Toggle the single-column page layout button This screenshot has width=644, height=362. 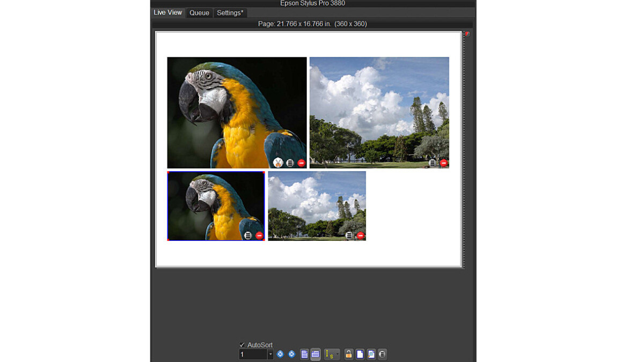[x=304, y=354]
